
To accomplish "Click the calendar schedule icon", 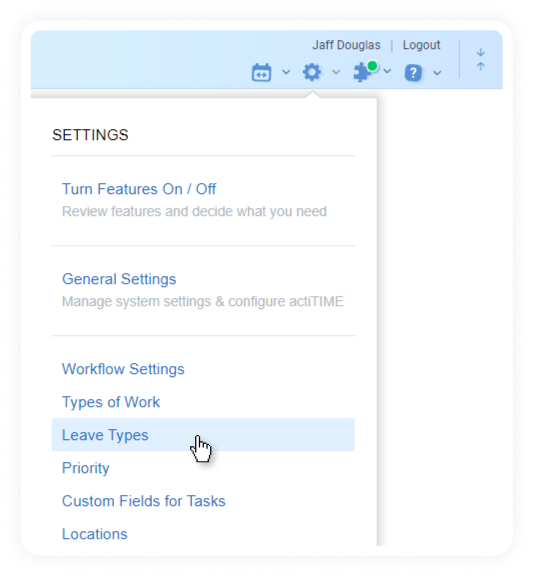I will coord(261,72).
